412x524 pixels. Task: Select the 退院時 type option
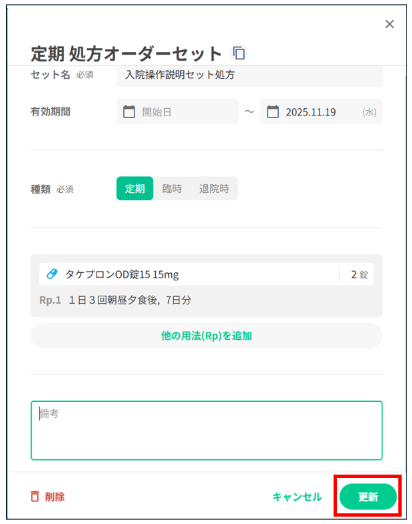pyautogui.click(x=214, y=188)
